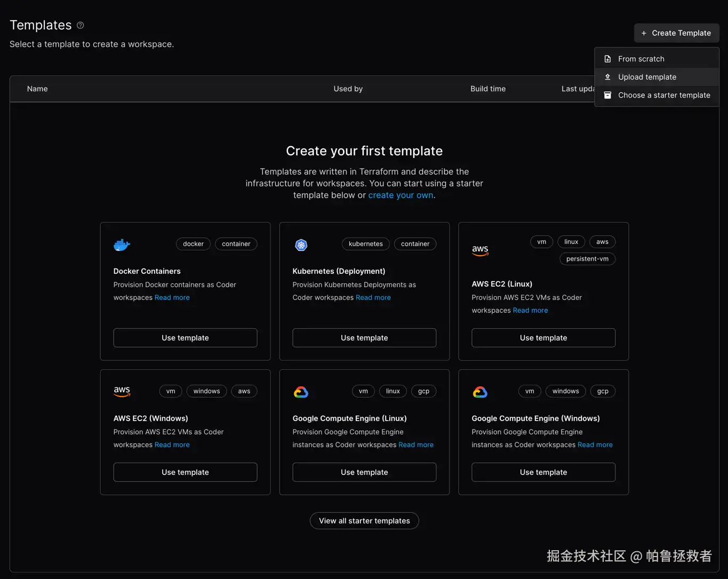The image size is (728, 579).
Task: Open Read more on Compute Engine (Windows) card
Action: pyautogui.click(x=595, y=445)
